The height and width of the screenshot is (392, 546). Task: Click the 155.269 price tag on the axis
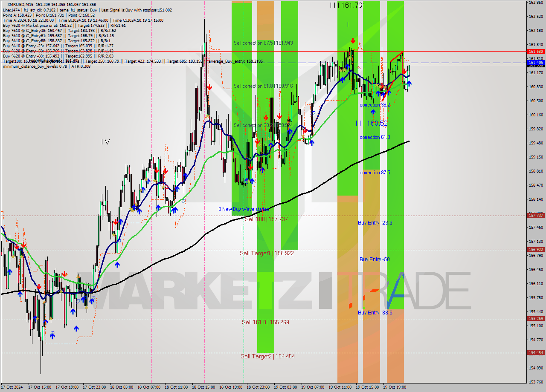(x=536, y=318)
